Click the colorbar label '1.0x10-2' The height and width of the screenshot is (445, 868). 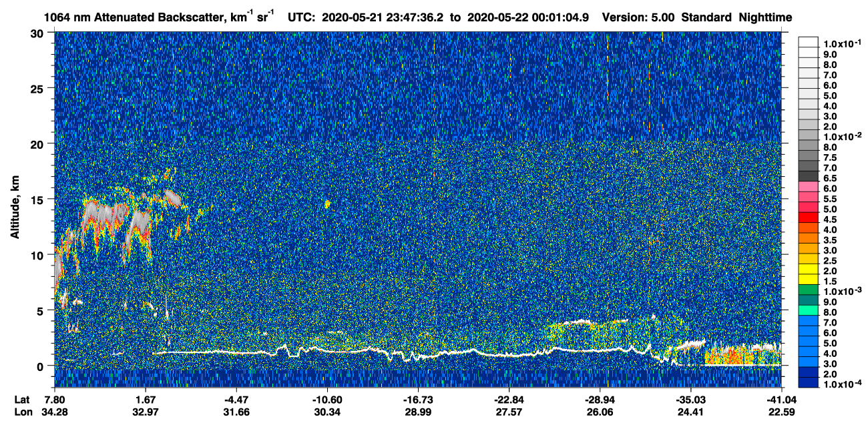[x=843, y=136]
